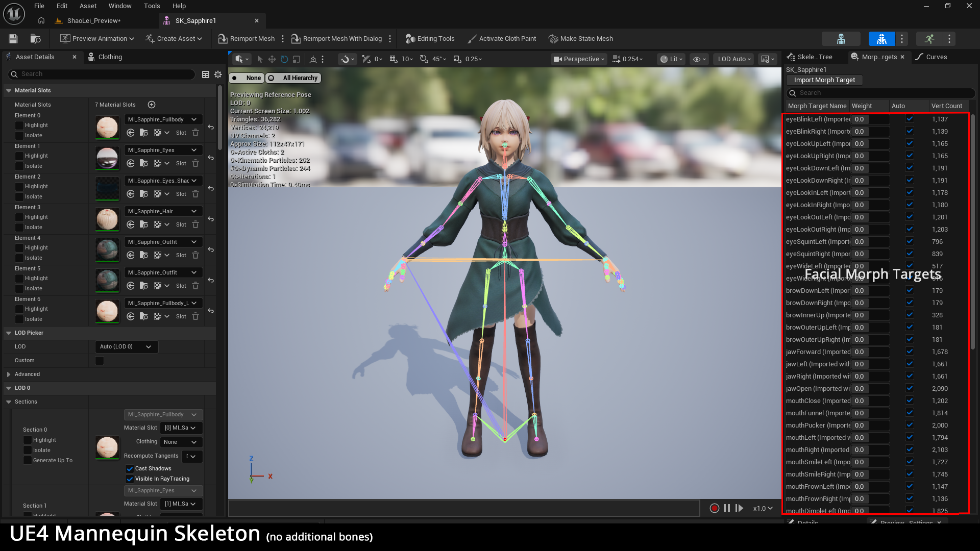Toggle Cast Shadows checkbox in Section 0
The height and width of the screenshot is (551, 980).
(x=130, y=468)
